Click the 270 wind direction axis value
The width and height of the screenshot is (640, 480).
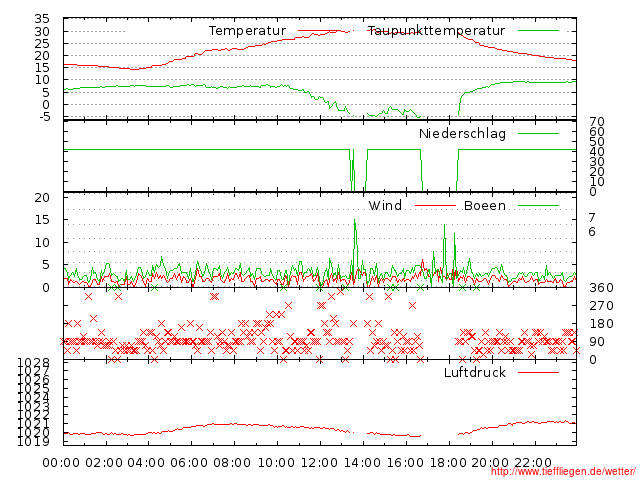[x=601, y=306]
